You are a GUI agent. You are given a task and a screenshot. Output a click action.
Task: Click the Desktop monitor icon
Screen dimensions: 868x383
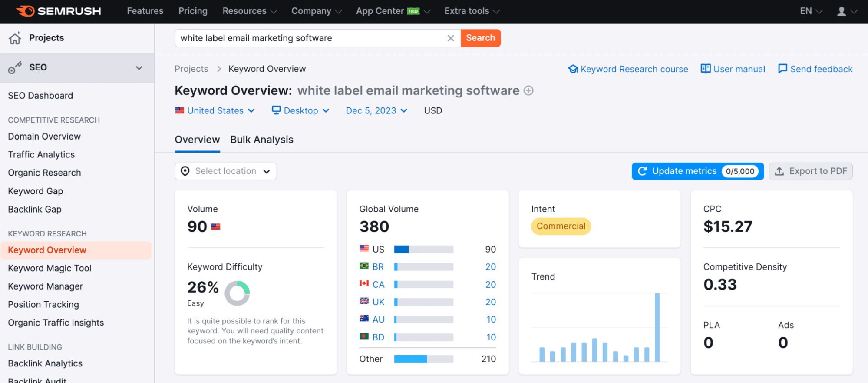276,110
